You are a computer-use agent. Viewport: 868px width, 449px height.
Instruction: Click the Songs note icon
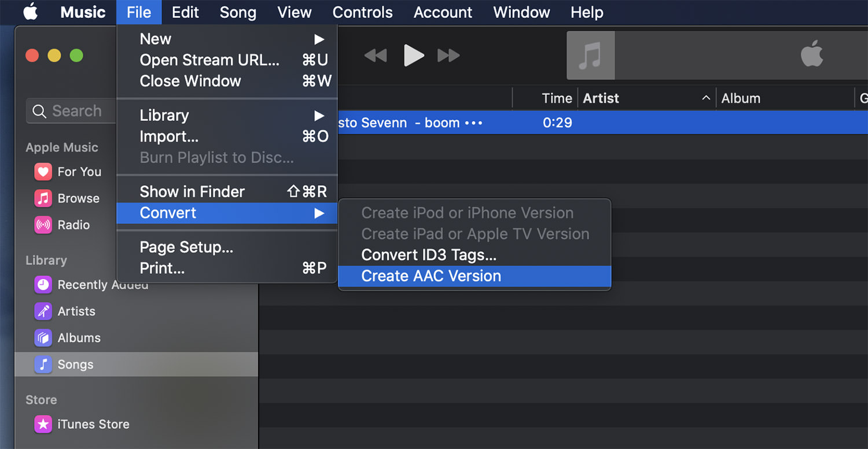[x=43, y=365]
